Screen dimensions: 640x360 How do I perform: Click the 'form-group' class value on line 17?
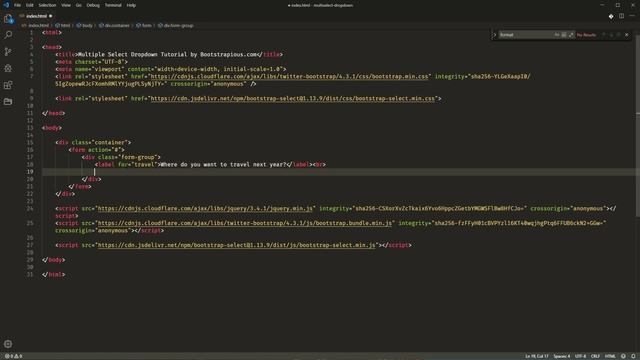coord(137,157)
